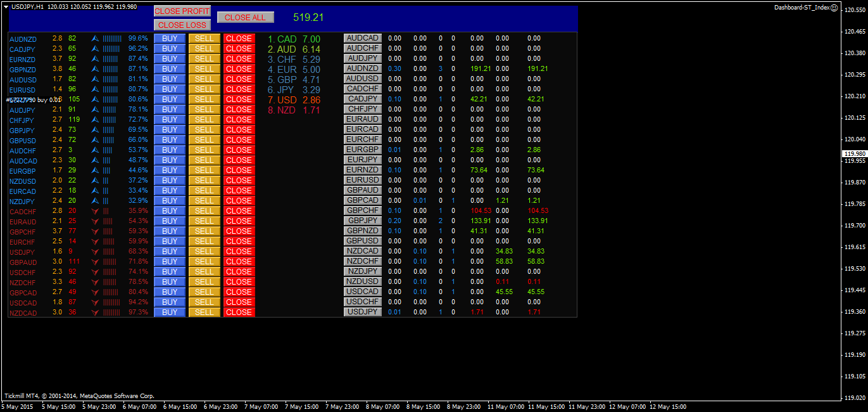Click the smiley face icon next to Dashboard-ST_Index
The width and height of the screenshot is (868, 412).
(834, 8)
